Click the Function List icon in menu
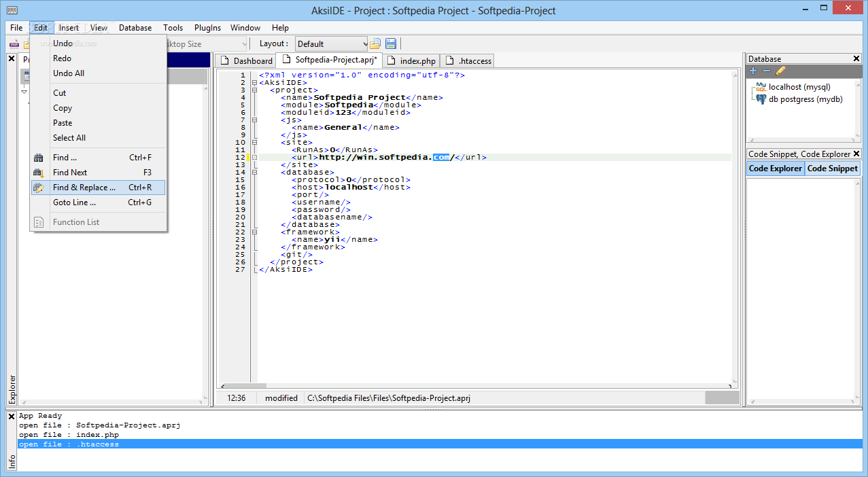 pos(39,222)
